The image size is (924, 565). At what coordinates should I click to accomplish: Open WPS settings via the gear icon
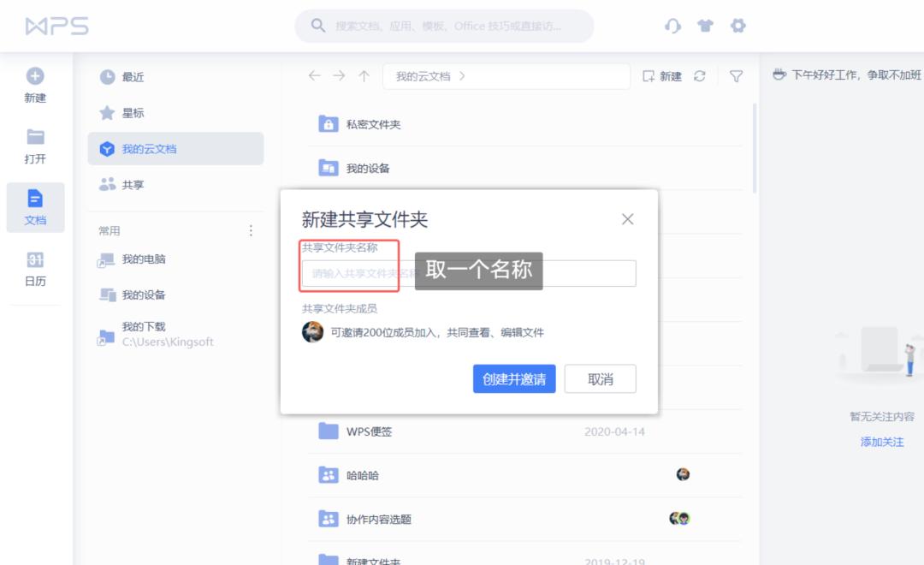[737, 26]
